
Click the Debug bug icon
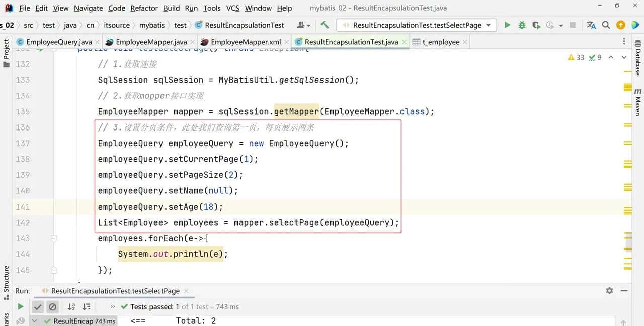[x=522, y=25]
